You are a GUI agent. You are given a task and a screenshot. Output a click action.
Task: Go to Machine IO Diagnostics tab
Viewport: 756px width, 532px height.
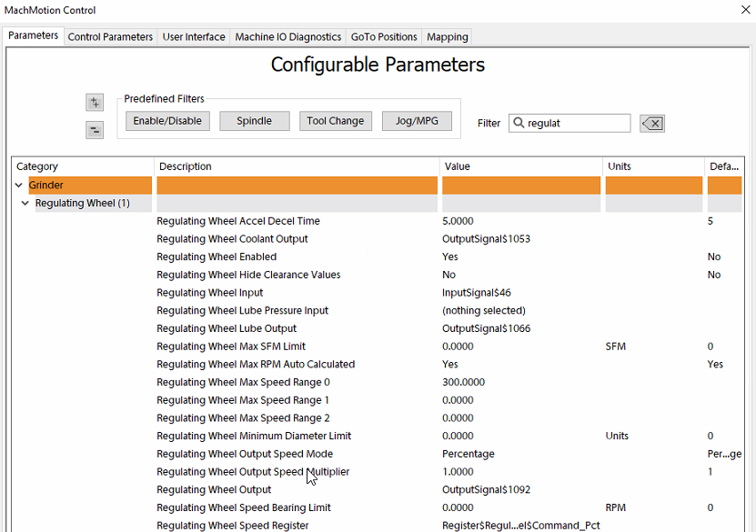point(287,36)
